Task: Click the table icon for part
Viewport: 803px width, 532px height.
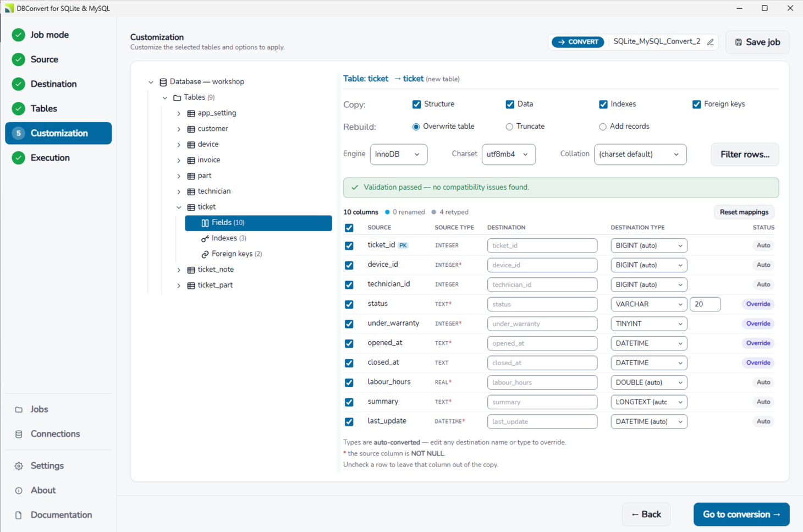Action: coord(191,176)
